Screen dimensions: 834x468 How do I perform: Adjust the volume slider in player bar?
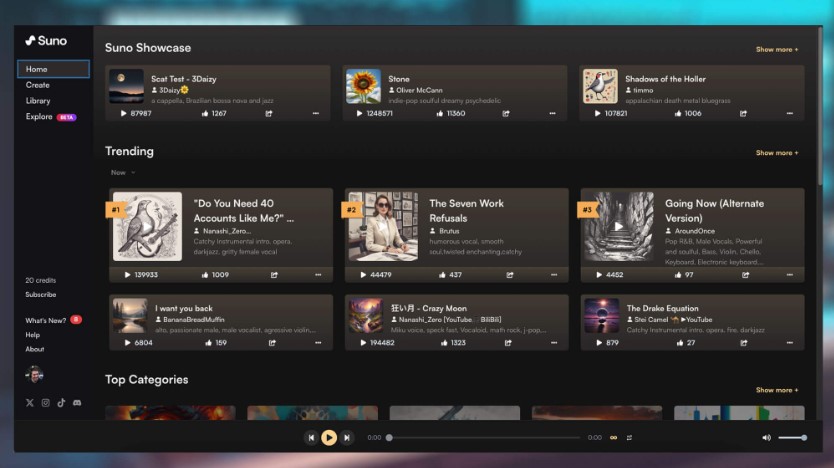tap(793, 438)
